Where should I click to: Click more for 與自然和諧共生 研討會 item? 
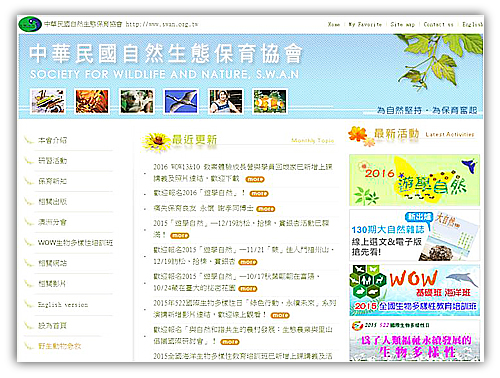pyautogui.click(x=230, y=342)
